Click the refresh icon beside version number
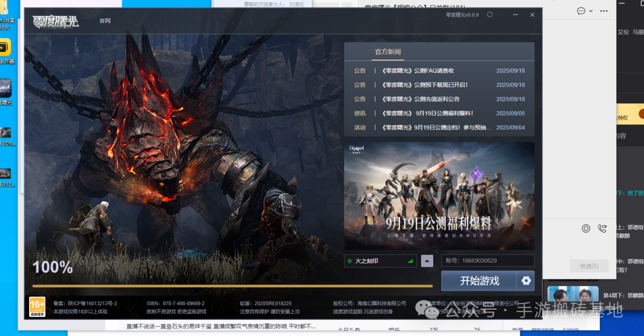644x336 pixels. (x=490, y=15)
